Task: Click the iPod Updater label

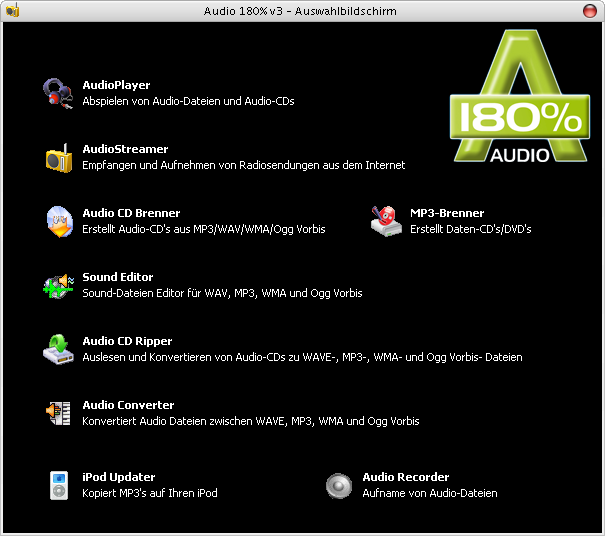Action: [x=118, y=477]
